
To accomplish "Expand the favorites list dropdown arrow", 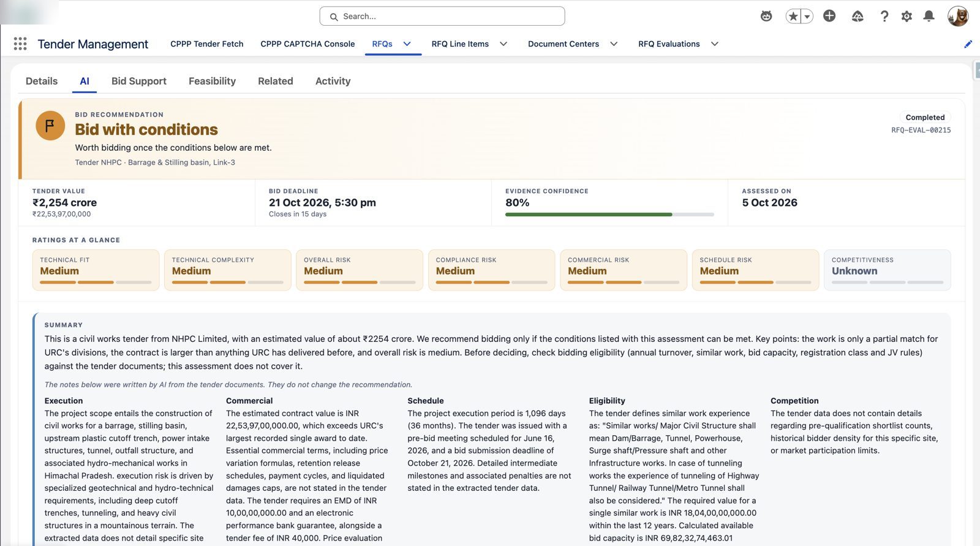I will tap(807, 17).
